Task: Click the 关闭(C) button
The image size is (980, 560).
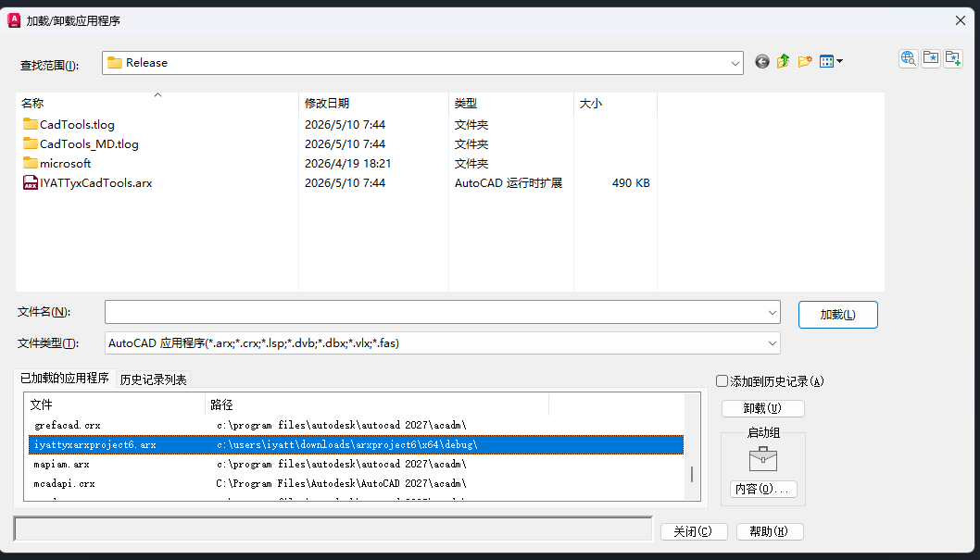Action: pos(694,531)
